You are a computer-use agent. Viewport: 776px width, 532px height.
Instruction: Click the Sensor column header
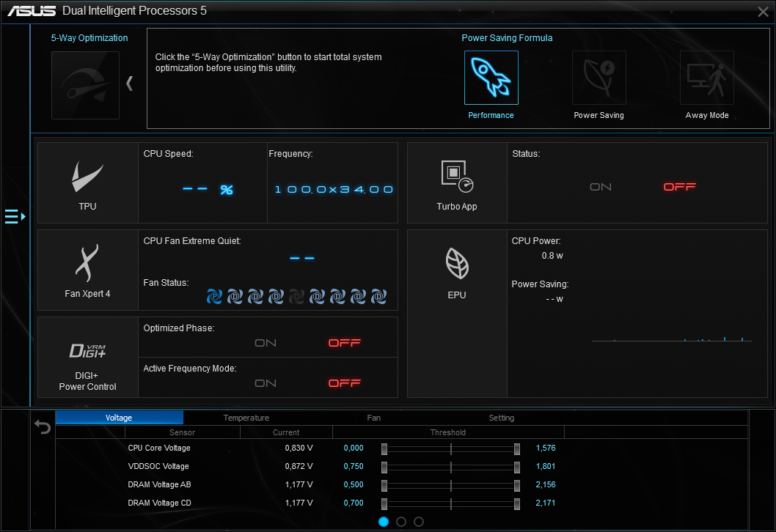[x=182, y=432]
